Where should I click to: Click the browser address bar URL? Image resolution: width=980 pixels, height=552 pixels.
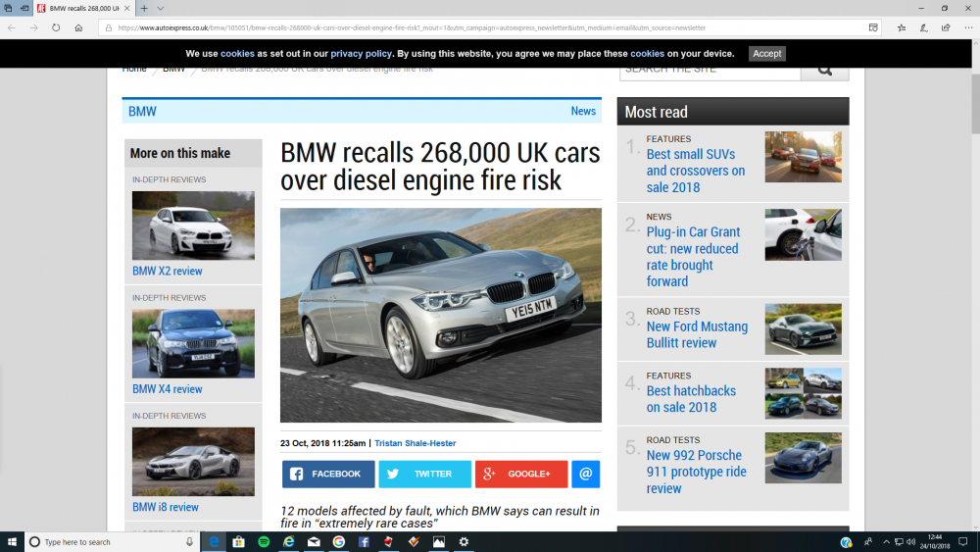coord(412,27)
